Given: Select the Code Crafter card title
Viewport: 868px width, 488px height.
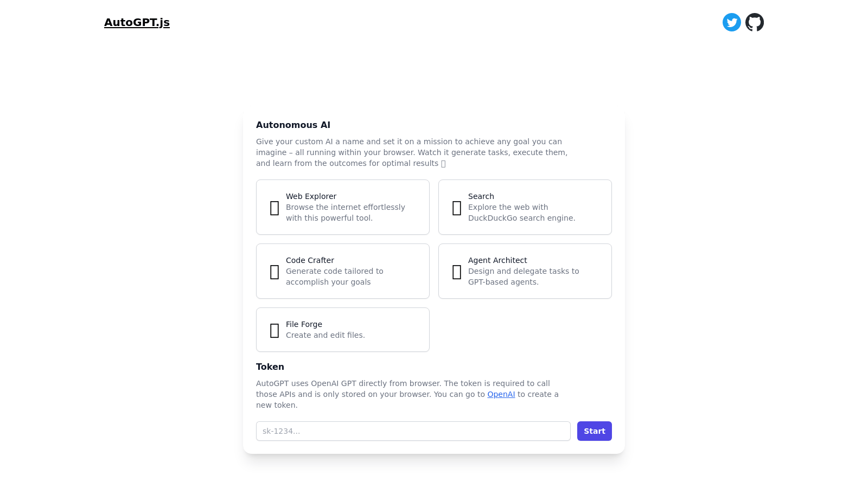Looking at the screenshot, I should (310, 260).
